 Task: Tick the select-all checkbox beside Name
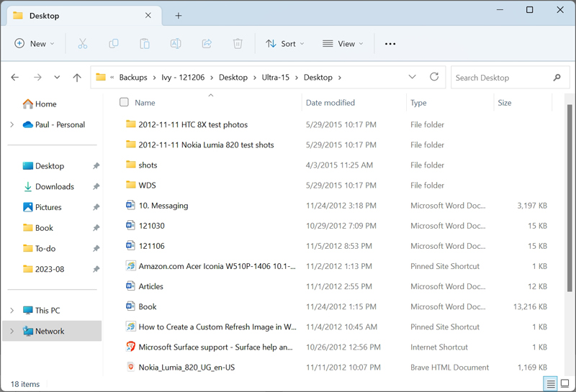click(x=124, y=102)
